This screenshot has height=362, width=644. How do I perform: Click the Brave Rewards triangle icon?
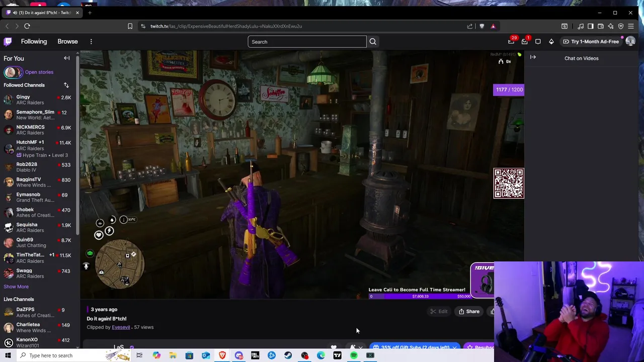click(493, 26)
